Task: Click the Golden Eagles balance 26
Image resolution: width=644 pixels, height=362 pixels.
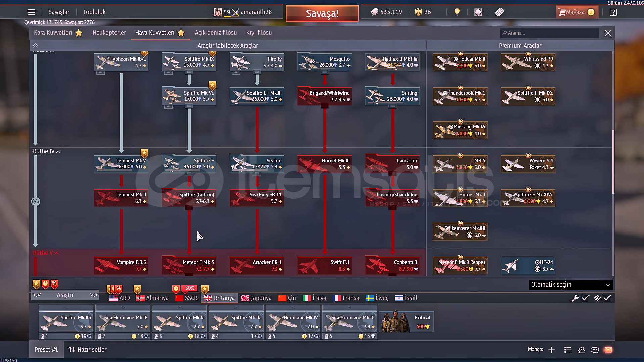Action: click(x=423, y=12)
